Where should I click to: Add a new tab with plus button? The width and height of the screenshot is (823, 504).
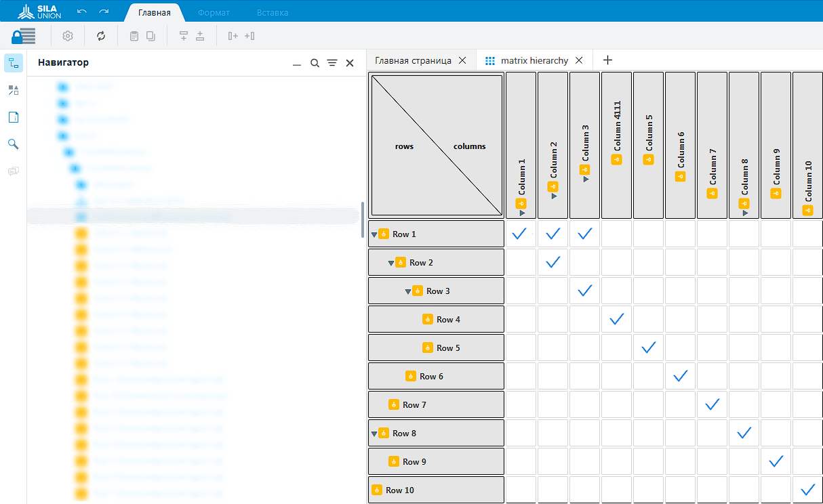608,60
